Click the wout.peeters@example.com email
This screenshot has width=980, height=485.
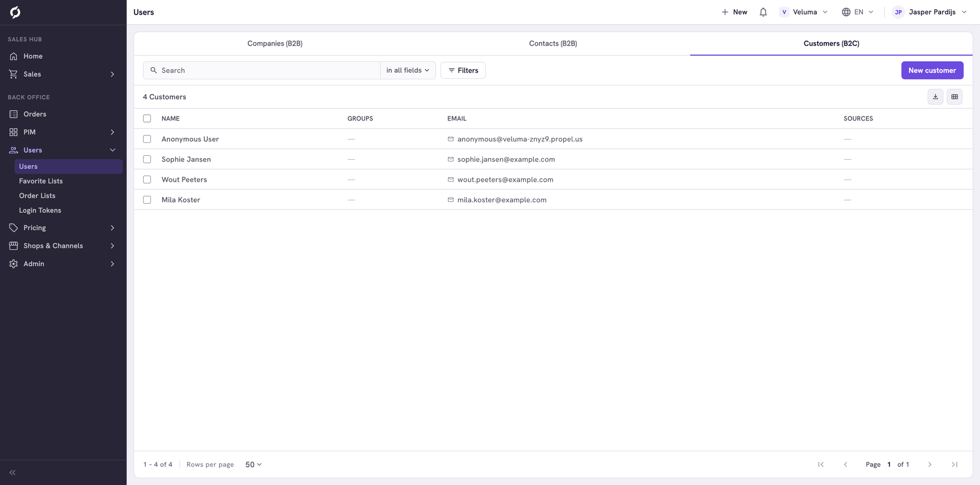pyautogui.click(x=505, y=179)
